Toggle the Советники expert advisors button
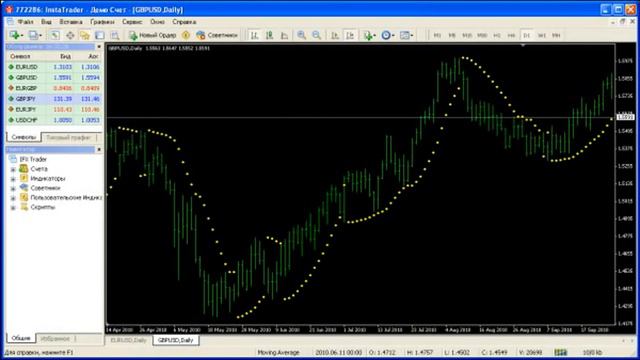 click(x=217, y=36)
